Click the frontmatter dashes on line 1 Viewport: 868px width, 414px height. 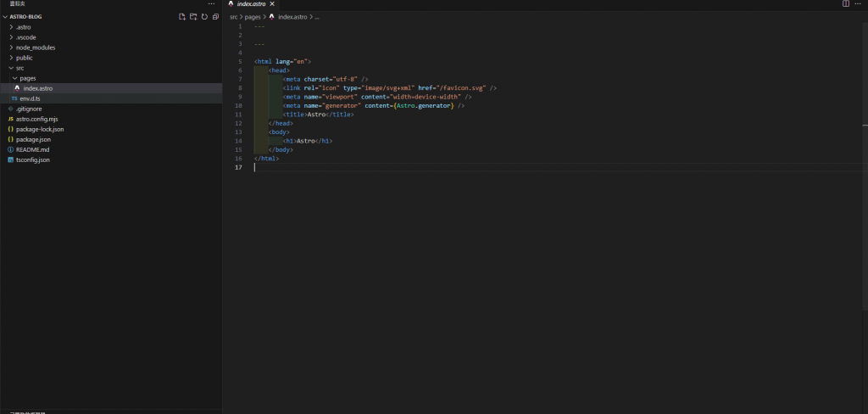259,26
